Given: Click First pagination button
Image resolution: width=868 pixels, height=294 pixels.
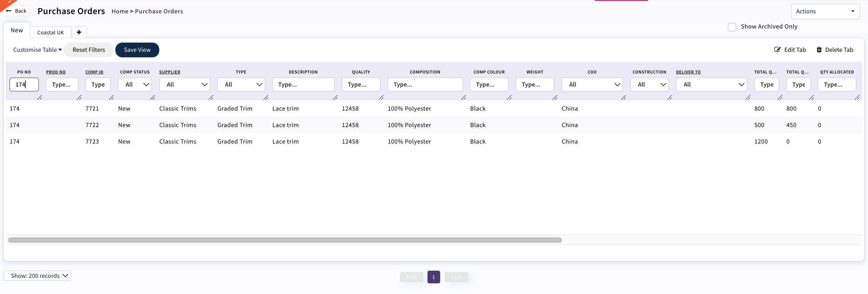Looking at the screenshot, I should click(412, 277).
